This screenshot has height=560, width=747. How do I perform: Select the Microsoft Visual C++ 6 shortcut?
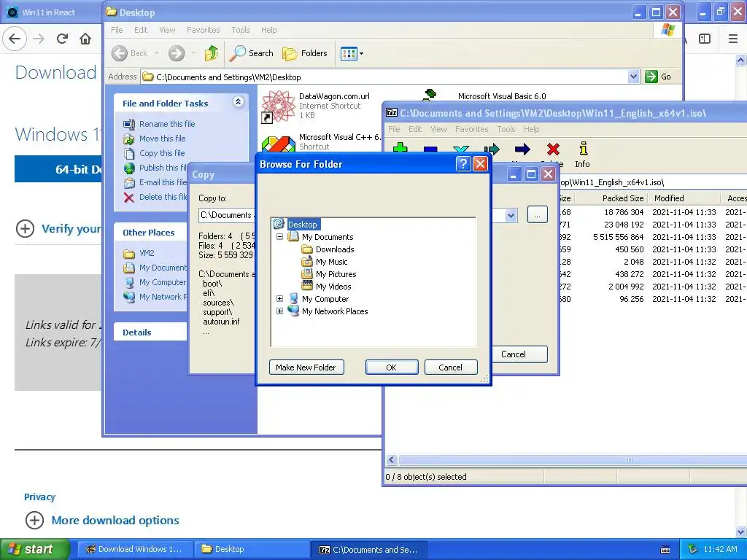tap(320, 141)
